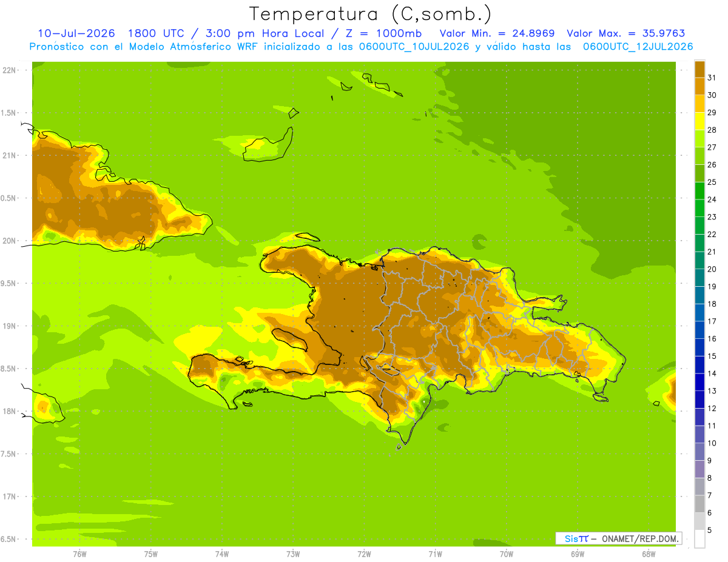Click the legend value 31
The image size is (728, 562).
[712, 78]
